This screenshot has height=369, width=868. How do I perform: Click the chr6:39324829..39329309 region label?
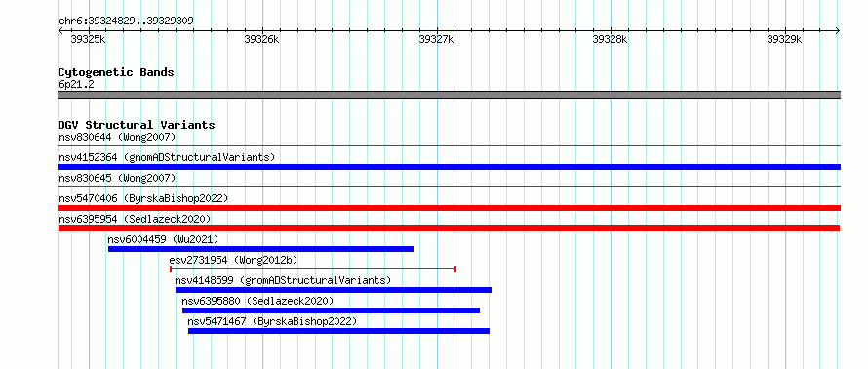(126, 21)
